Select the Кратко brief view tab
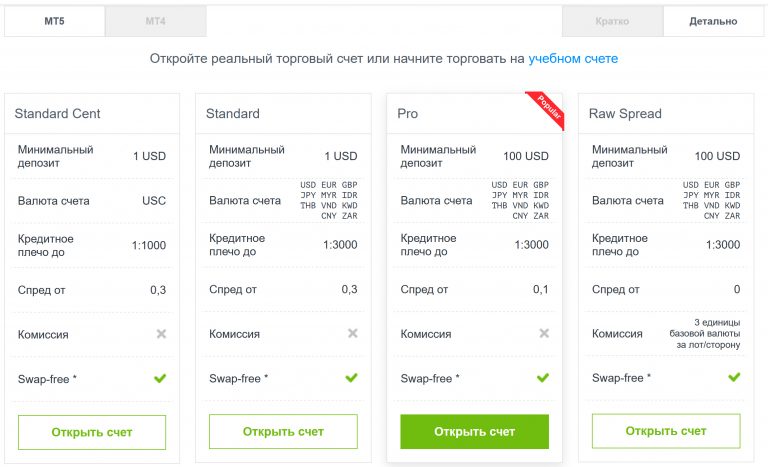This screenshot has height=467, width=768. point(612,21)
